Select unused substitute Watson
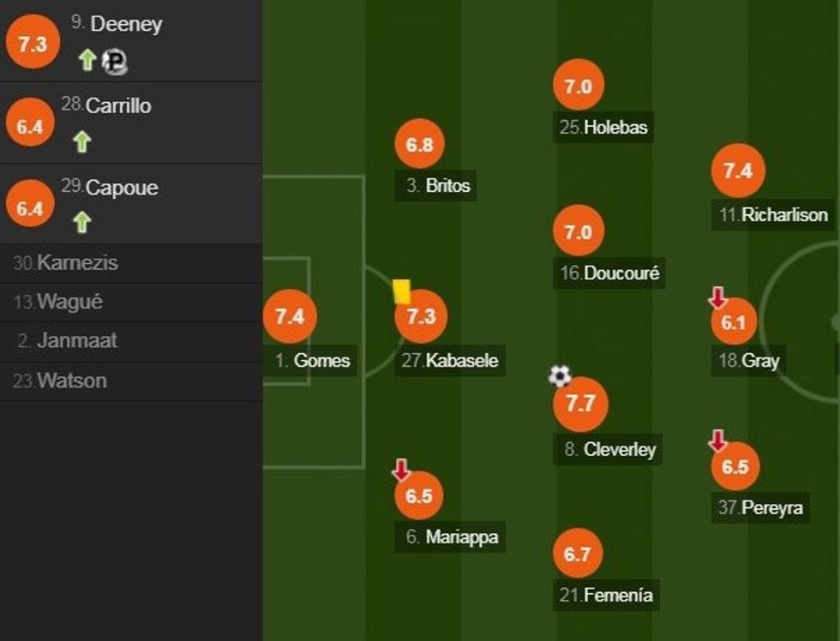Screen dimensions: 840x641 (61, 380)
